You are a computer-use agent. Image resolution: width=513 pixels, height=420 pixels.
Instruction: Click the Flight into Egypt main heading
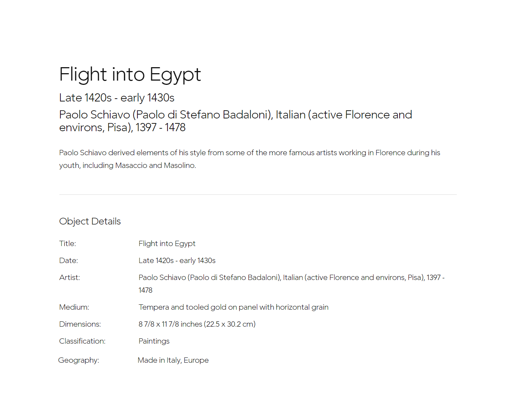[130, 75]
